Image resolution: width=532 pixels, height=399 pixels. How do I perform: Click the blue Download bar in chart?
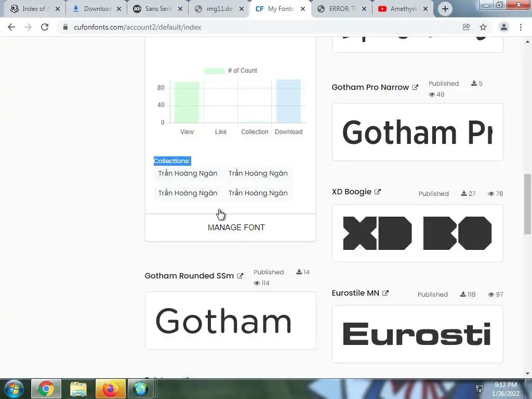pos(288,101)
